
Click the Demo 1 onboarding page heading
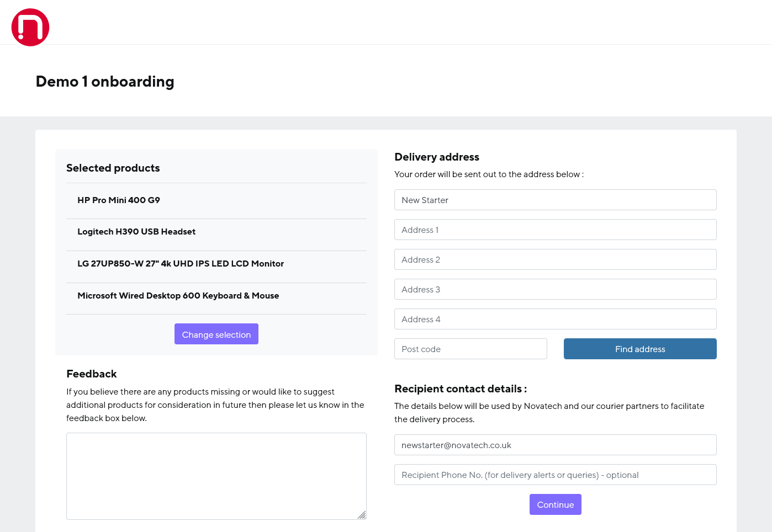105,82
